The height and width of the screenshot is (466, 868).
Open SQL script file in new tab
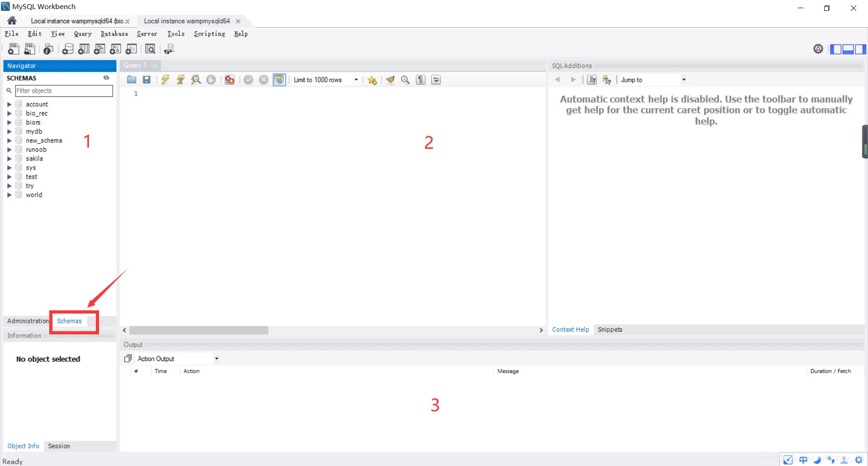(29, 49)
